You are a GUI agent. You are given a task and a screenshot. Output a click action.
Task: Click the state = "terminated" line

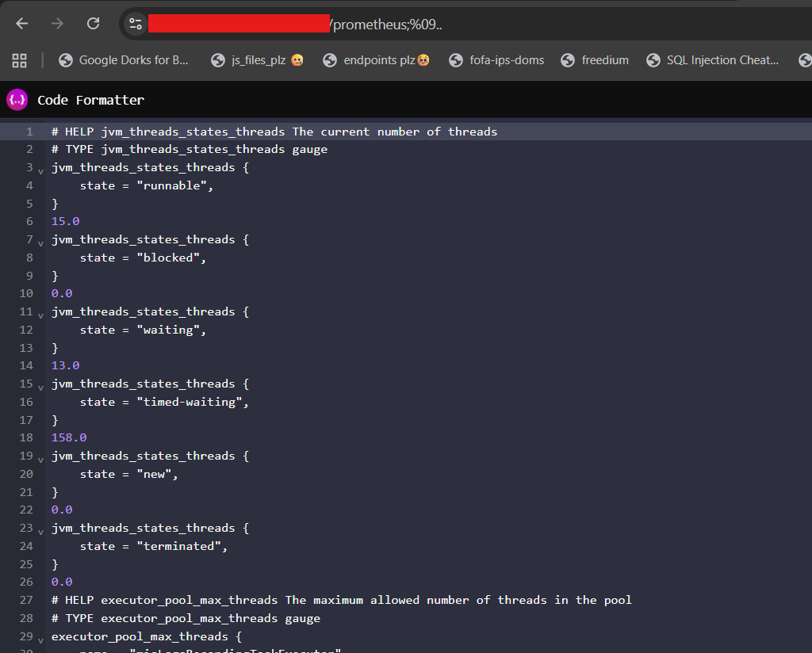154,546
